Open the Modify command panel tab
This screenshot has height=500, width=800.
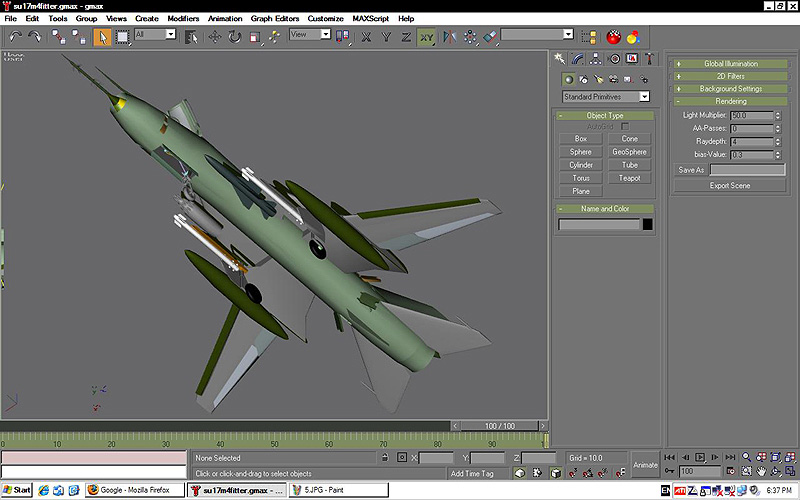580,58
